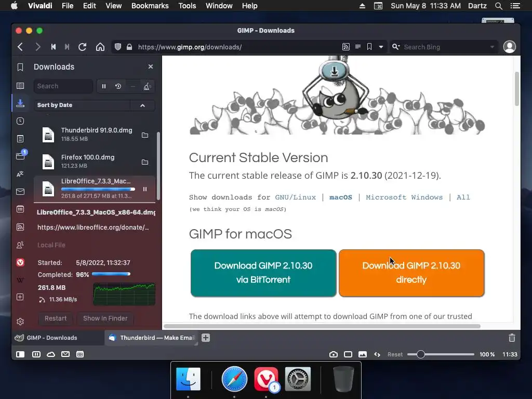The width and height of the screenshot is (532, 399).
Task: Open search engine selector dropdown
Action: pyautogui.click(x=396, y=47)
